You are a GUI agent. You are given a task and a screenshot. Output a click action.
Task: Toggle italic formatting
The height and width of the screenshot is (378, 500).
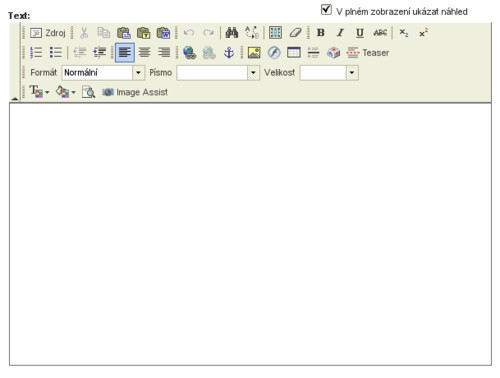tap(340, 33)
